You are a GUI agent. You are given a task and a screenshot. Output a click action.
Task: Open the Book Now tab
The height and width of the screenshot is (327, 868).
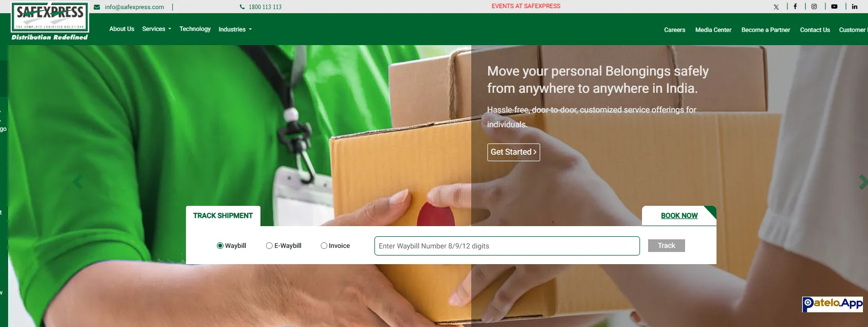pos(679,216)
